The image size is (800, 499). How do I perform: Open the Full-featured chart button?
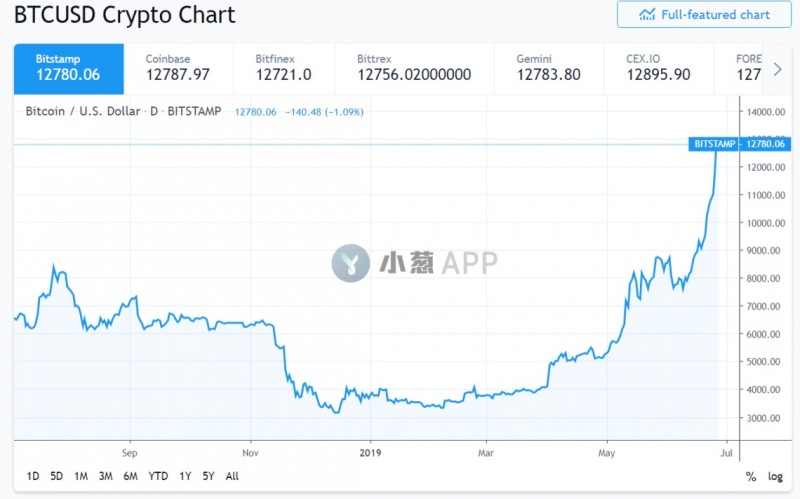pyautogui.click(x=704, y=15)
